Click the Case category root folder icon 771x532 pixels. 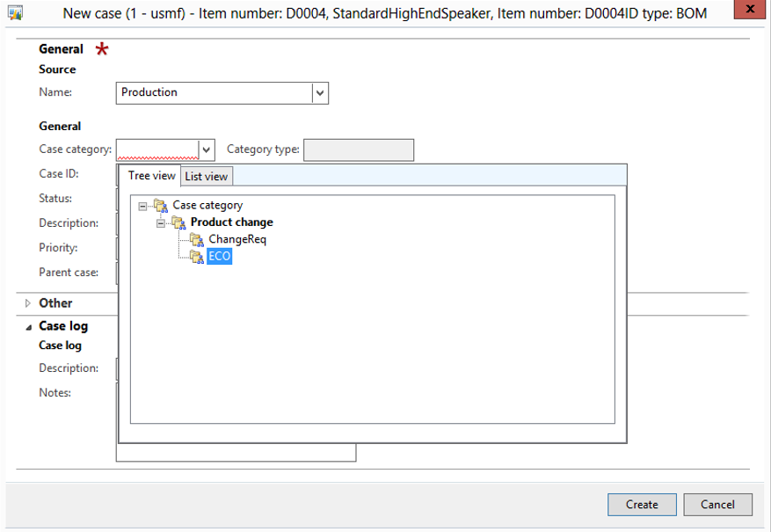[160, 205]
